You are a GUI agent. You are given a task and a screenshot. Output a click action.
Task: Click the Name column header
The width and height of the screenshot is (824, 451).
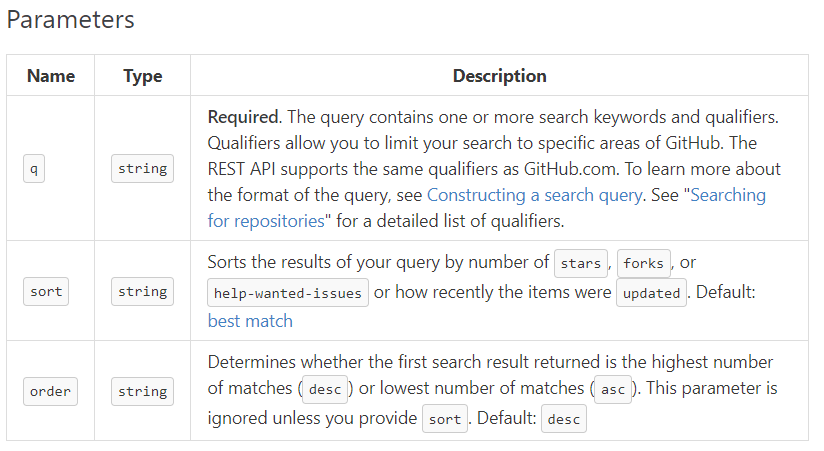51,76
